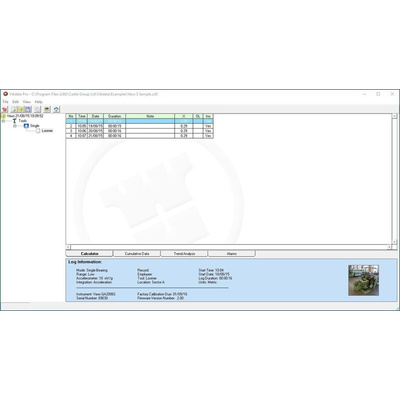Open the Help menu

[x=39, y=102]
